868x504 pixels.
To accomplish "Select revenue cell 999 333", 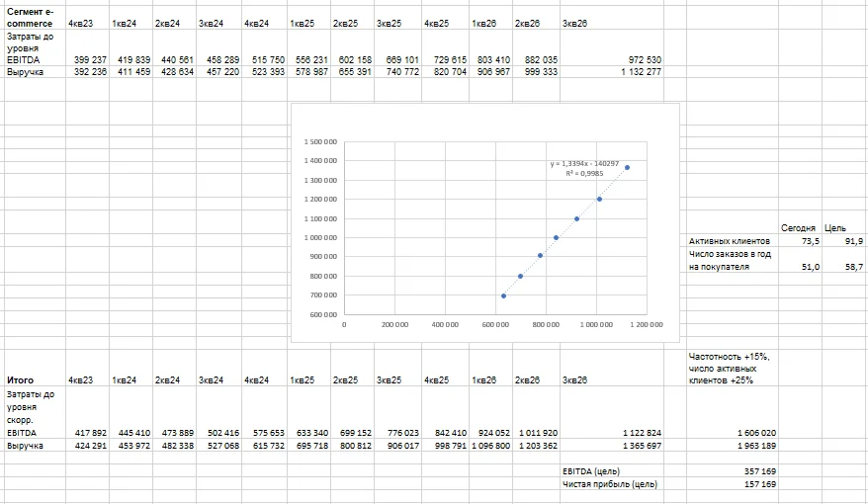I will 536,72.
